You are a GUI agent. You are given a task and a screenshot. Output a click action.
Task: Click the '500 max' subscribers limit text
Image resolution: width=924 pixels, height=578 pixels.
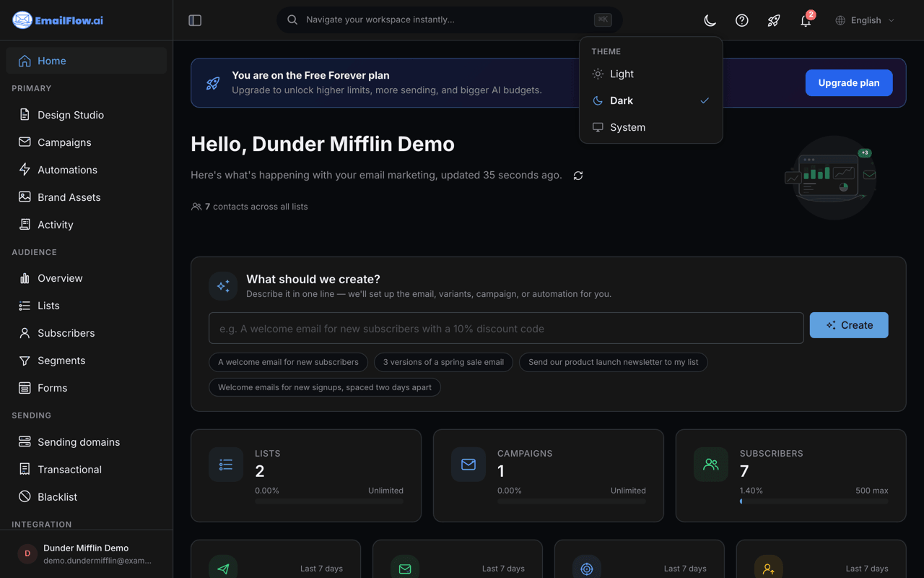tap(871, 491)
